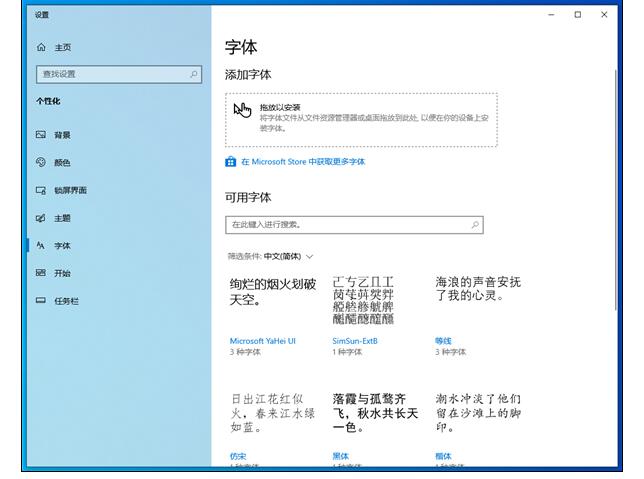The height and width of the screenshot is (479, 644).
Task: Go to 主页 settings home
Action: (62, 48)
